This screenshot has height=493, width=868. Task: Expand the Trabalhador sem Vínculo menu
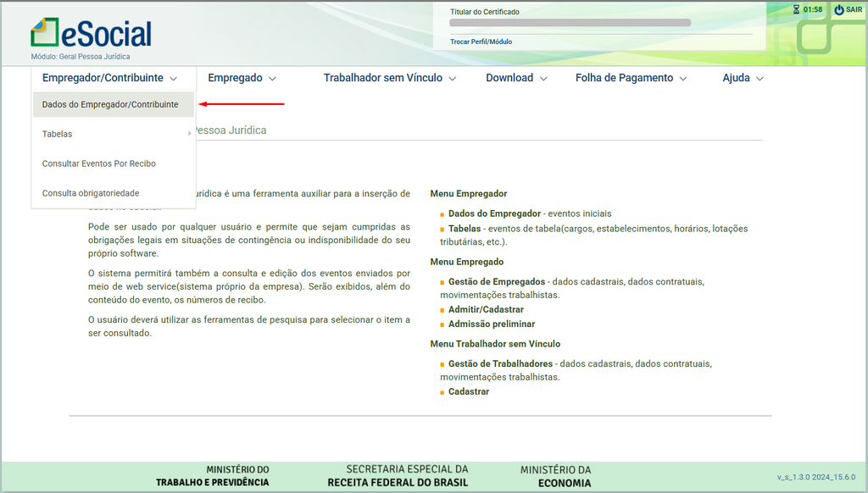pyautogui.click(x=389, y=78)
